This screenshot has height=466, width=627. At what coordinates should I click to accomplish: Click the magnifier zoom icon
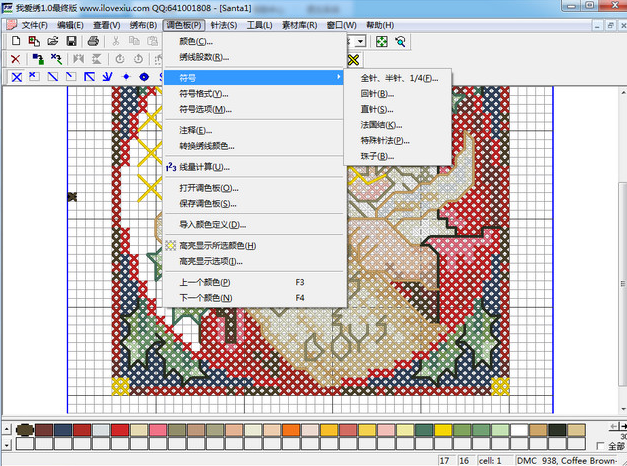[x=400, y=42]
